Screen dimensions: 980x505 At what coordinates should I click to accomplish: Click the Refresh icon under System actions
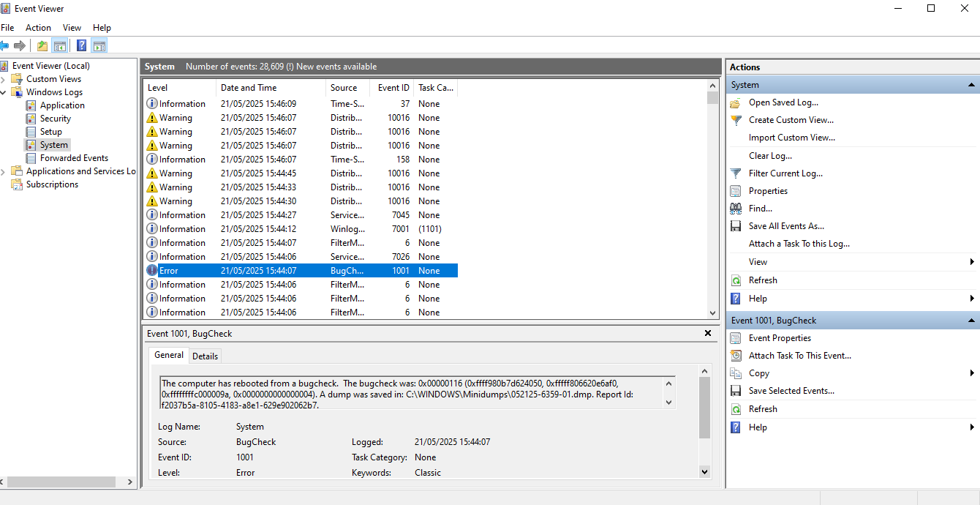point(736,280)
